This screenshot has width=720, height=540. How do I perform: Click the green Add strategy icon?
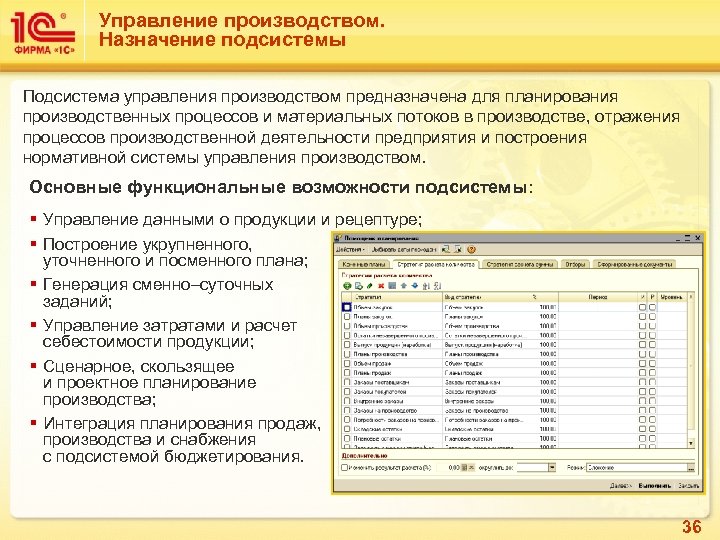click(347, 286)
